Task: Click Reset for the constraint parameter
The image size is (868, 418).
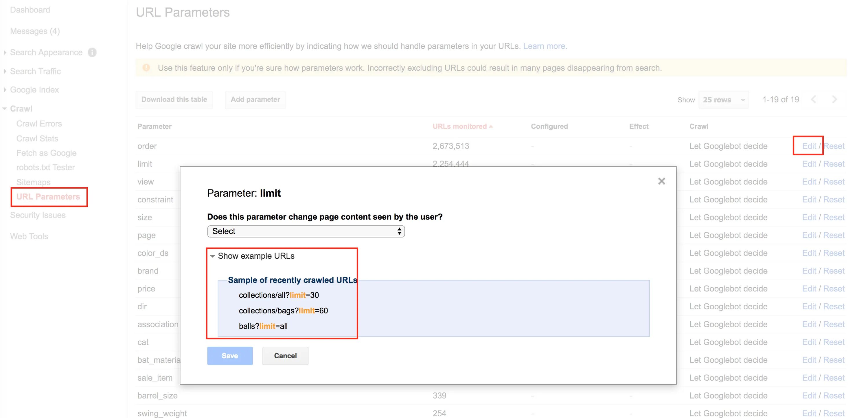Action: (834, 200)
